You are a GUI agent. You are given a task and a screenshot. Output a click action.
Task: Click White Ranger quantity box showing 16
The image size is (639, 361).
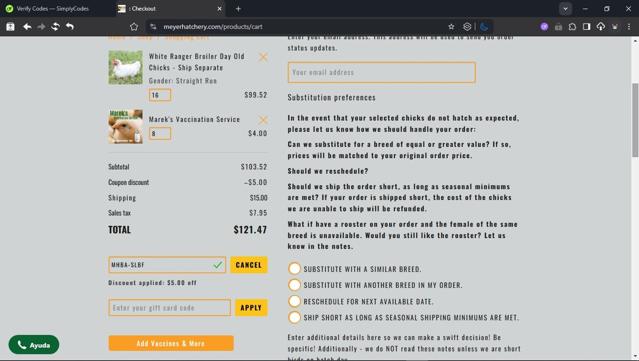160,95
